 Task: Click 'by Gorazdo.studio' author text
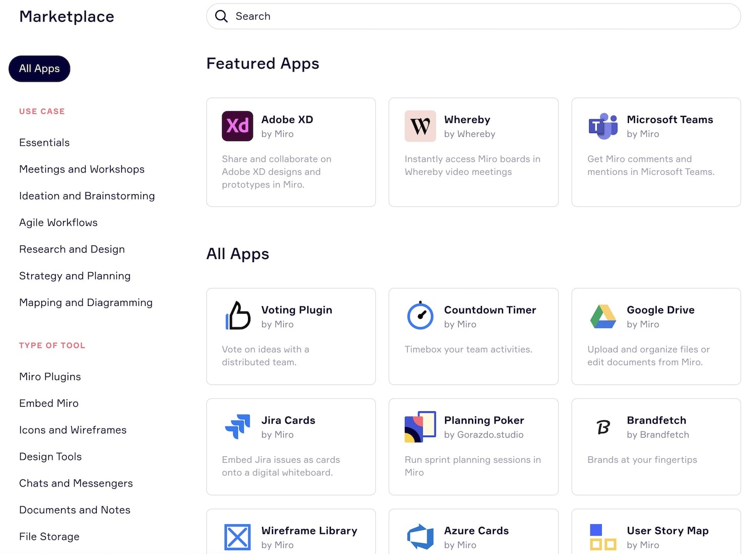(x=484, y=435)
